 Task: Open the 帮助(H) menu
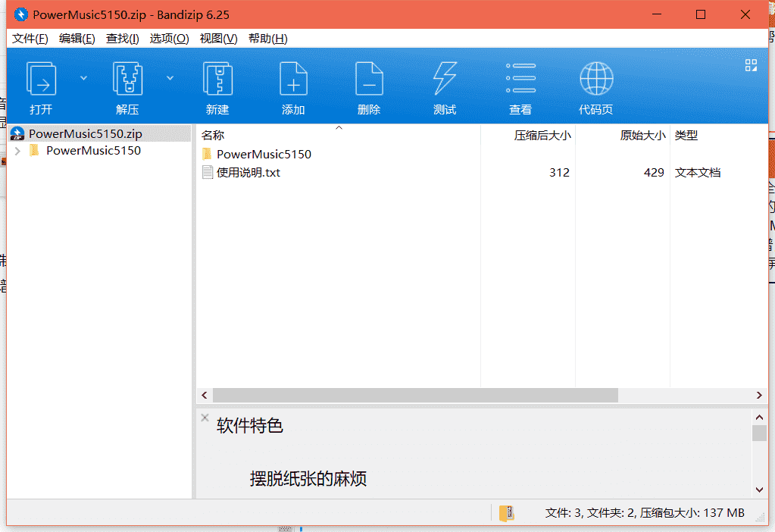(268, 39)
